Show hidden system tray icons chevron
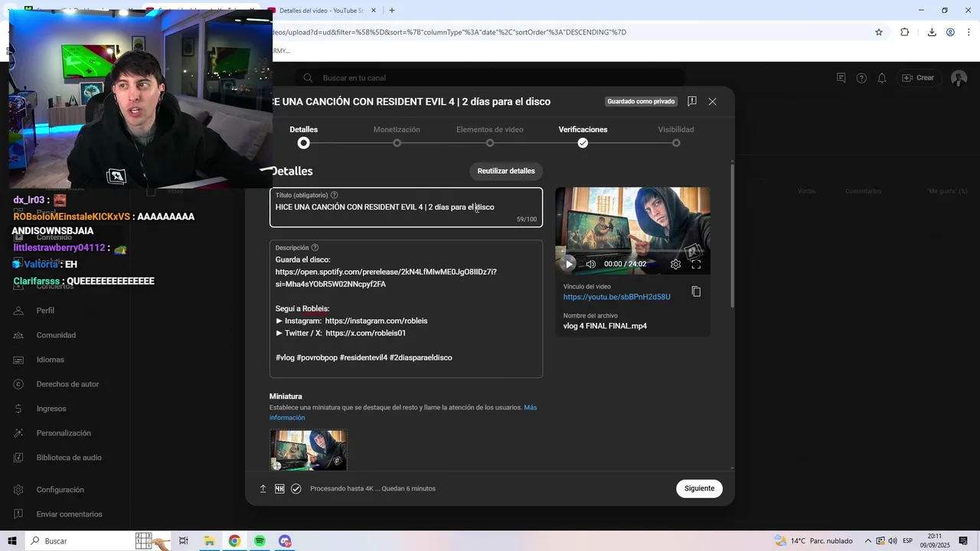Viewport: 980px width, 551px height. [x=869, y=541]
